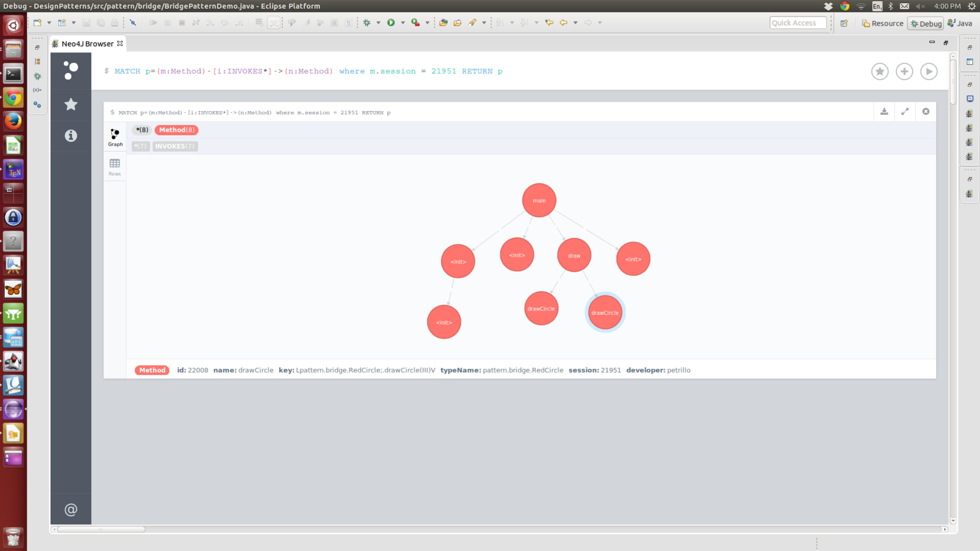Switch to the Java perspective
The image size is (980, 551).
[x=960, y=23]
